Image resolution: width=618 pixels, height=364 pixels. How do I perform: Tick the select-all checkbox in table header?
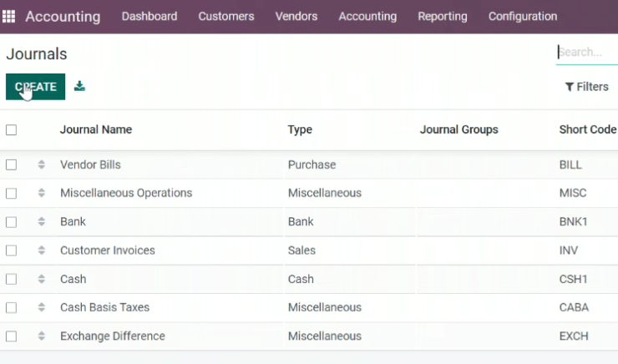(12, 130)
